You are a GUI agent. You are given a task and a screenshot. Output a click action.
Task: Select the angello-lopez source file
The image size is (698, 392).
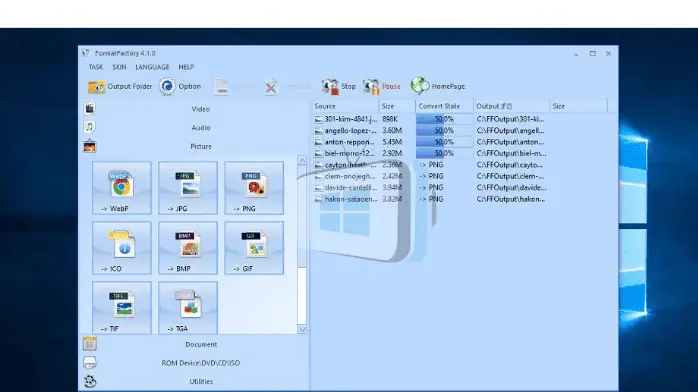(346, 131)
